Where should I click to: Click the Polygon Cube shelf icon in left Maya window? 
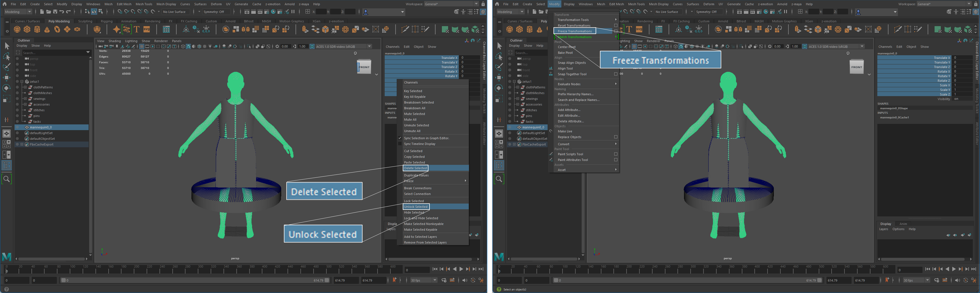pos(27,29)
